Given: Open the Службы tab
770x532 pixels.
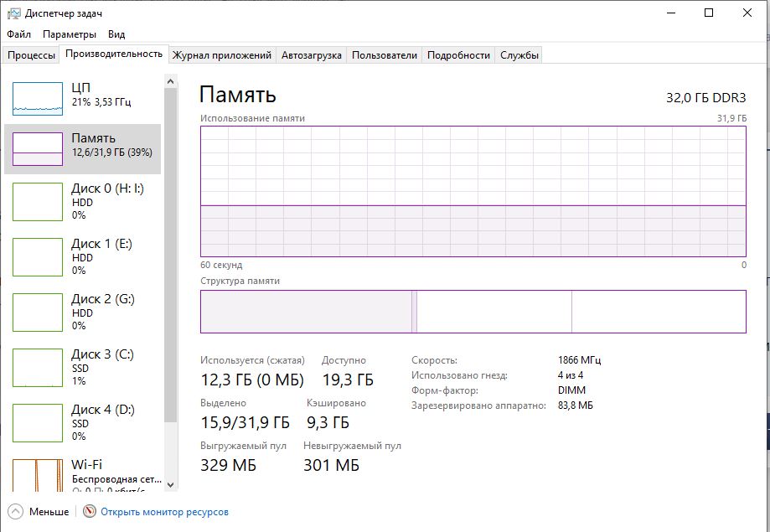Looking at the screenshot, I should pyautogui.click(x=519, y=55).
